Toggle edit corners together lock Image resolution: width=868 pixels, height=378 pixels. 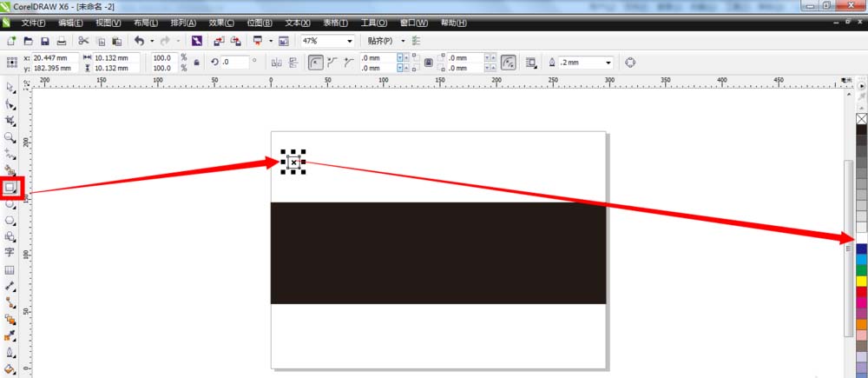pos(428,63)
